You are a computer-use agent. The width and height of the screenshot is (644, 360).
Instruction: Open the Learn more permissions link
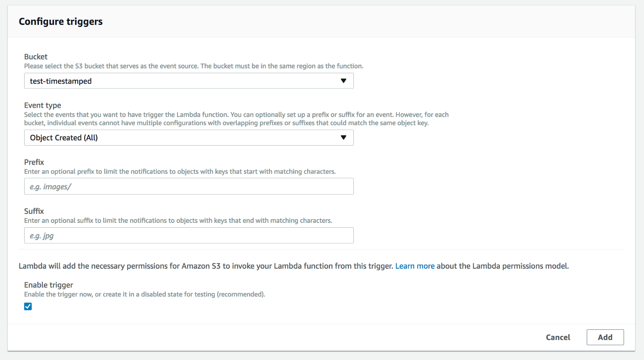[x=415, y=266]
